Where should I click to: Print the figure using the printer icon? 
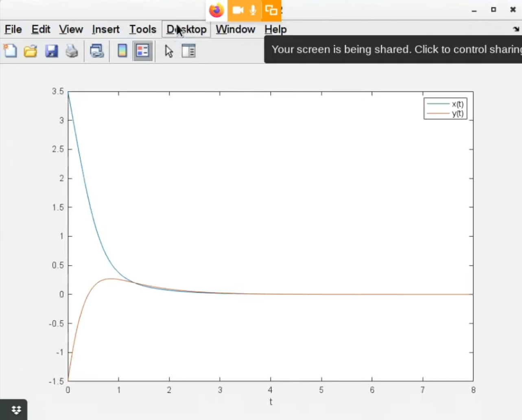(72, 51)
